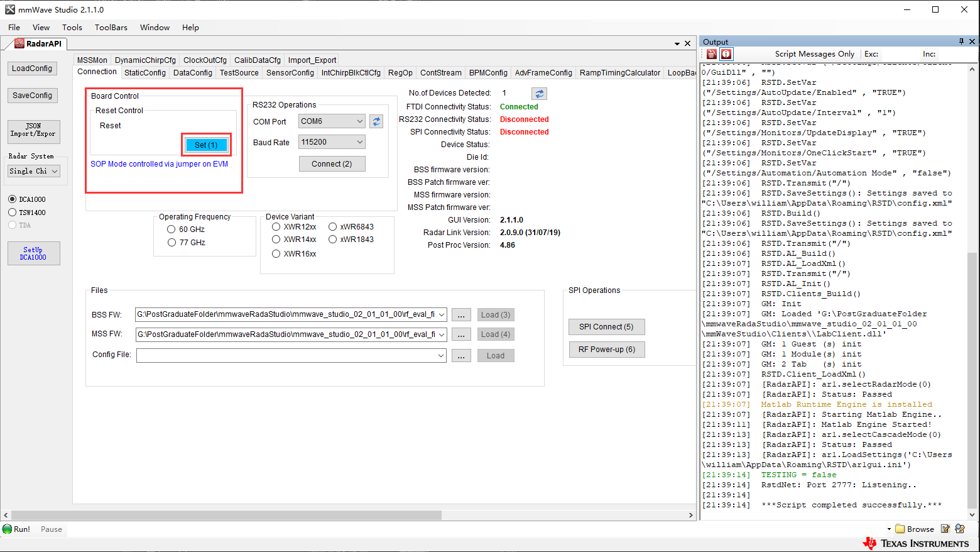This screenshot has width=980, height=552.
Task: Switch to the MSSMon tab
Action: [92, 60]
